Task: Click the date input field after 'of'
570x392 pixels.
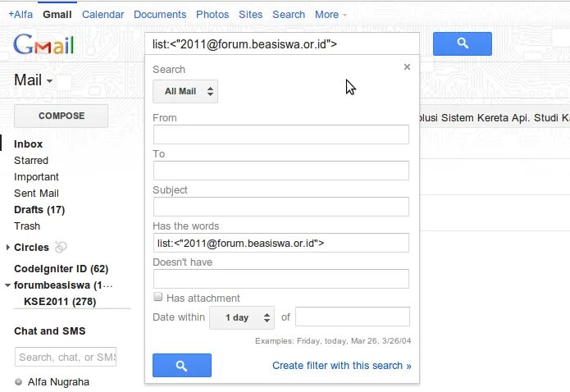Action: (x=352, y=317)
